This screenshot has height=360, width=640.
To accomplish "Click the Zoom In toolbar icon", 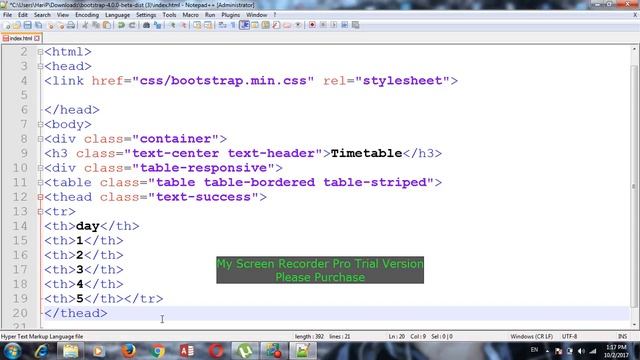I will [x=173, y=25].
